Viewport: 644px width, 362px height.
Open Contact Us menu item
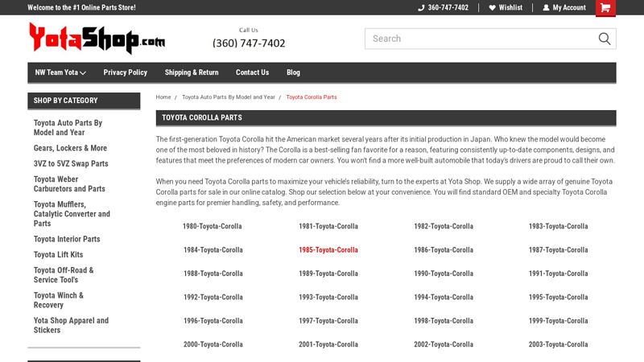[x=252, y=72]
